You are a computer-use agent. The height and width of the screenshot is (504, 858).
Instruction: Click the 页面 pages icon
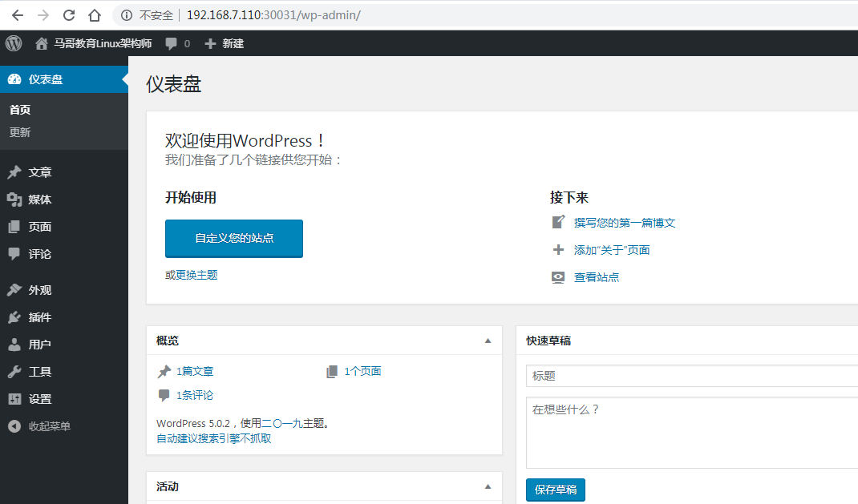coord(14,227)
